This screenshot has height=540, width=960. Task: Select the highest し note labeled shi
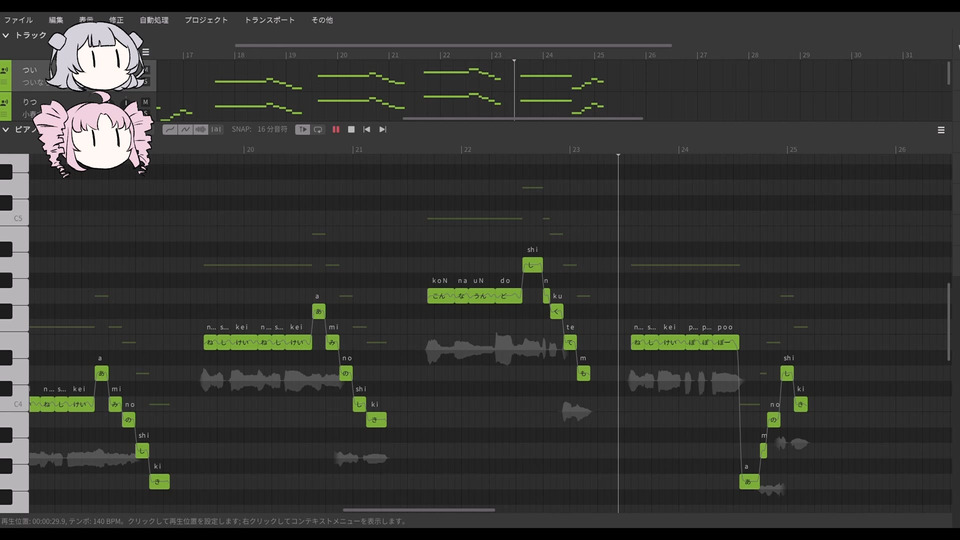pos(533,265)
